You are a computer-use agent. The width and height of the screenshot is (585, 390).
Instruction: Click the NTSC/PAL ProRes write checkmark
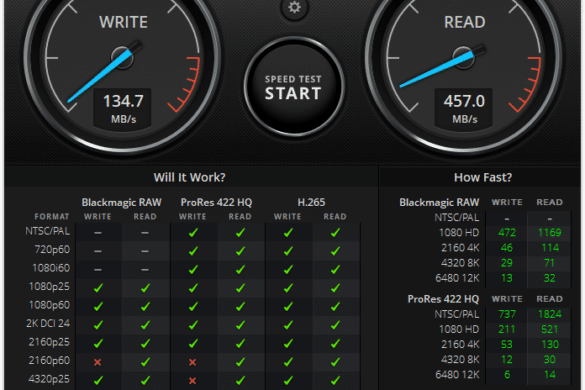coord(193,233)
